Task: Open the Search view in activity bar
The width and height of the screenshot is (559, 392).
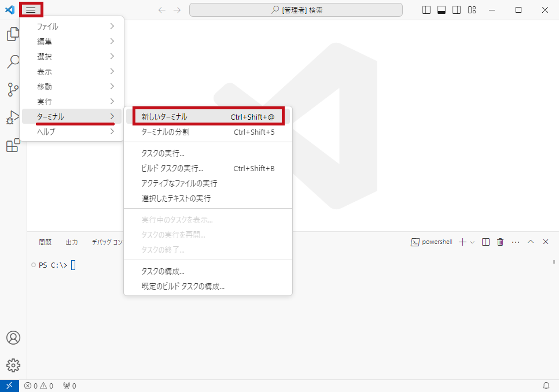Action: coord(13,62)
